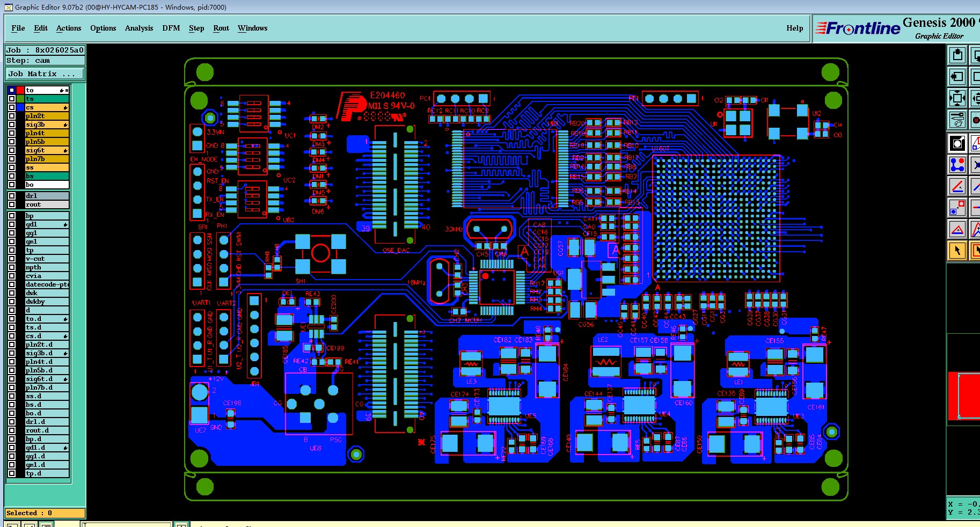Screen dimensions: 980x527
Task: Click the hand marker on layer to.d
Action: pos(65,319)
